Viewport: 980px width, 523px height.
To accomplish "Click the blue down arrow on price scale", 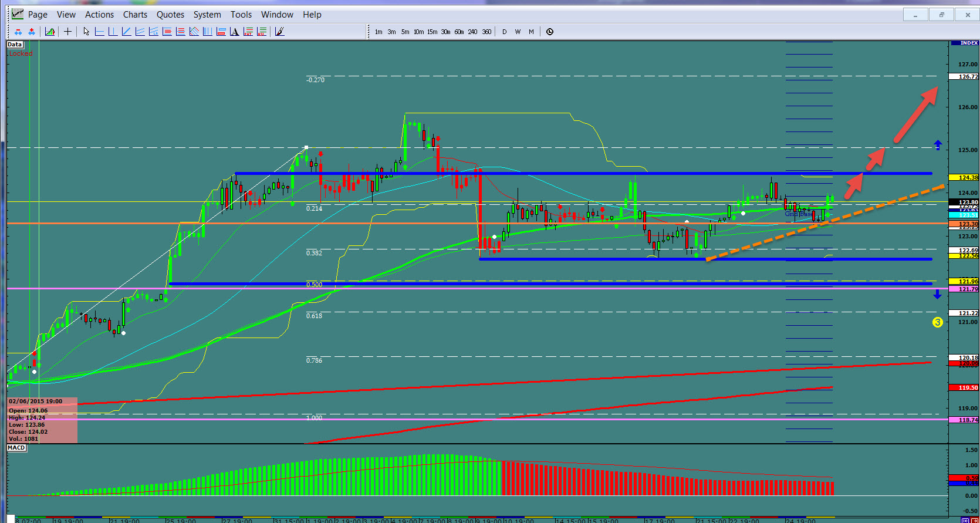I will 938,295.
